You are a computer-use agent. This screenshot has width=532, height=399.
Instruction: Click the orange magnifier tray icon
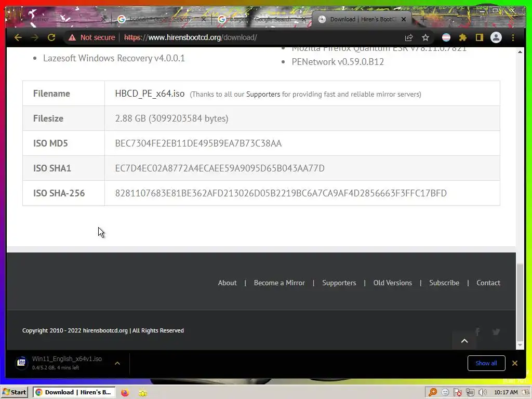coord(433,393)
